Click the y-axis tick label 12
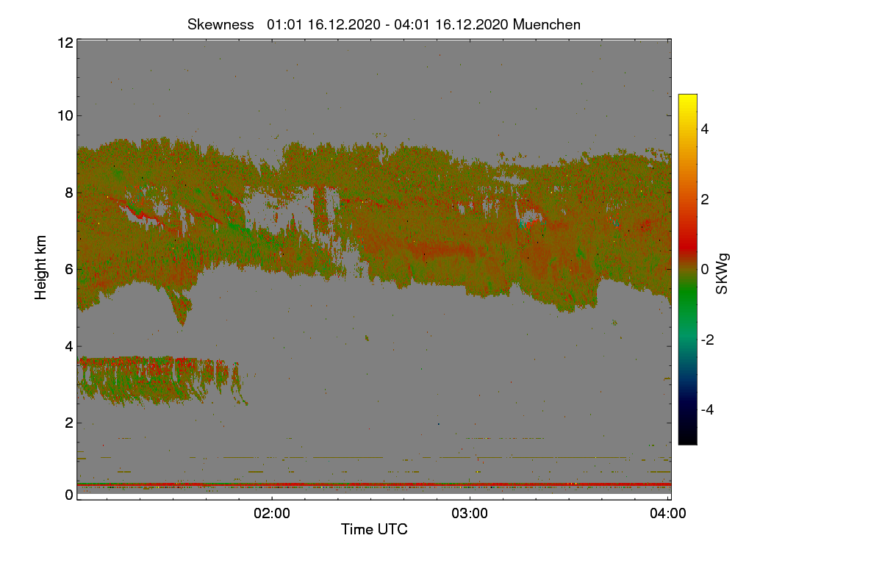882x588 pixels. 65,43
